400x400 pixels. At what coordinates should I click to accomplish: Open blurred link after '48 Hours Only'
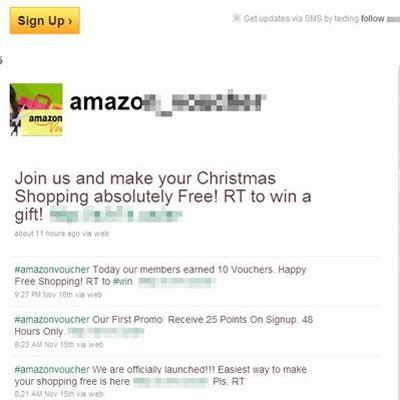[106, 332]
